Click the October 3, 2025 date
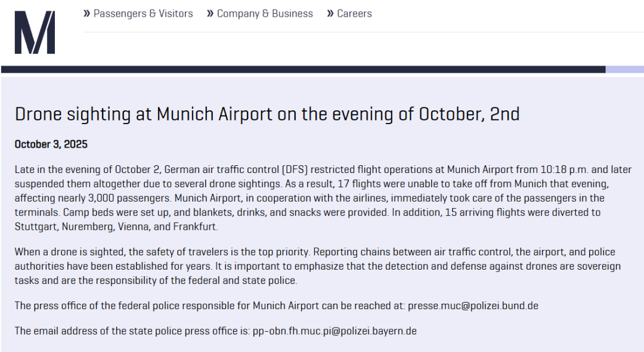This screenshot has height=352, width=644. click(x=51, y=144)
